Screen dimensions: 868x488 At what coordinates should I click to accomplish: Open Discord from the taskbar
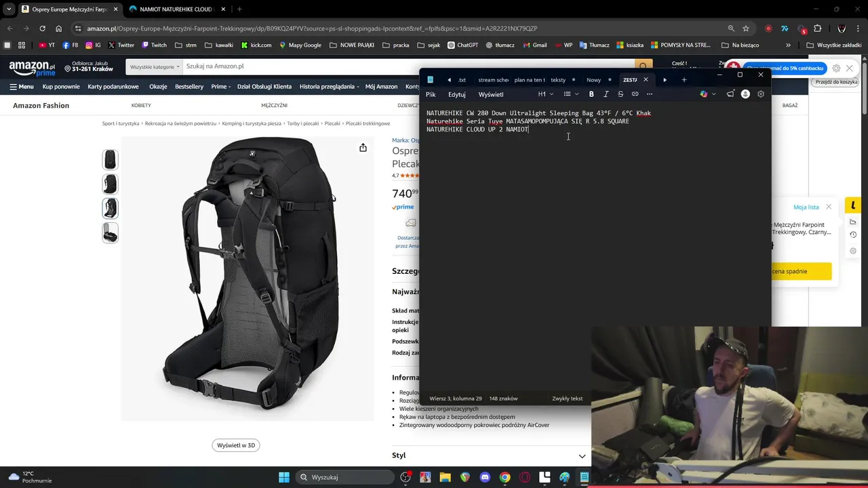click(x=485, y=477)
